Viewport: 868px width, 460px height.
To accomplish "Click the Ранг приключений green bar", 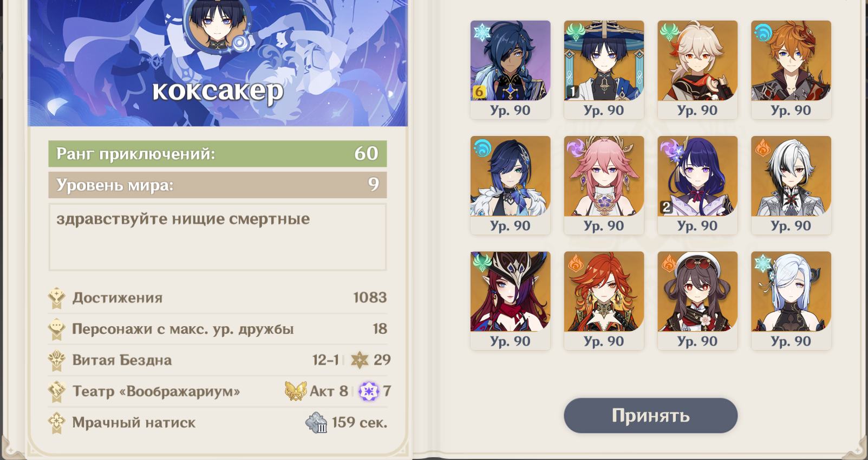I will (218, 154).
